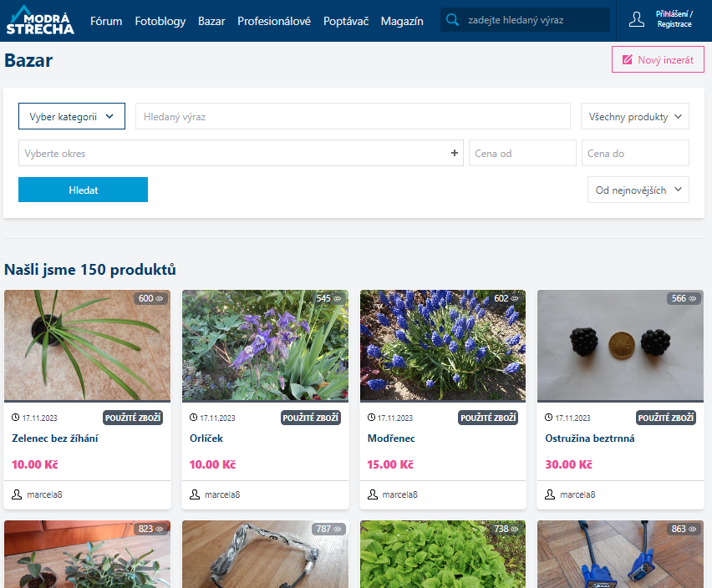
Task: Click the views eye icon showing 602
Action: [x=516, y=298]
